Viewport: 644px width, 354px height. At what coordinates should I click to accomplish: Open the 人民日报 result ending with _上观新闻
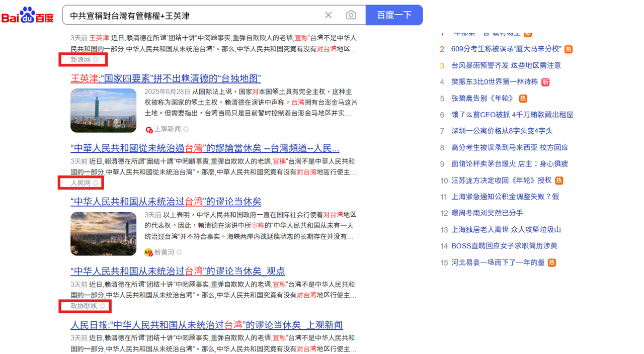[207, 325]
